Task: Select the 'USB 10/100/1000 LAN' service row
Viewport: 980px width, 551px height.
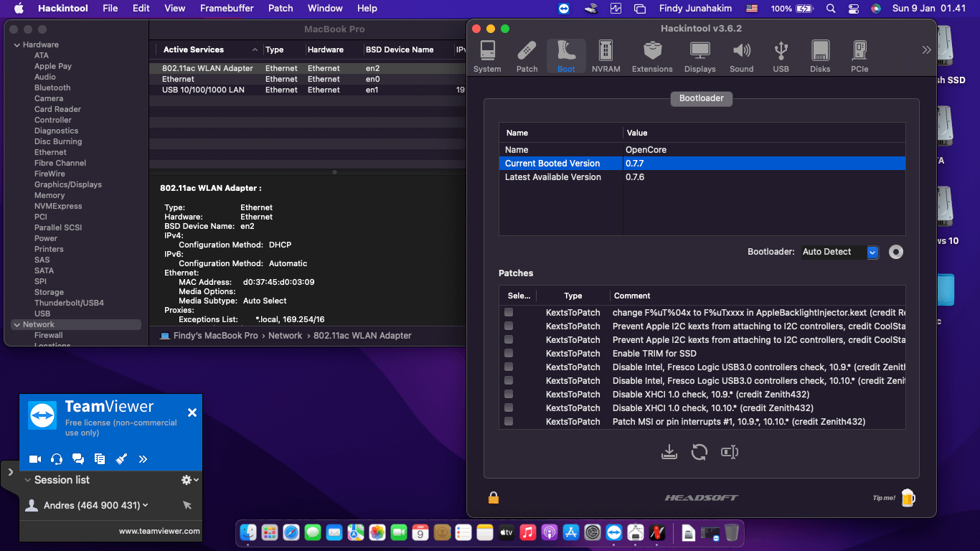Action: (x=308, y=90)
